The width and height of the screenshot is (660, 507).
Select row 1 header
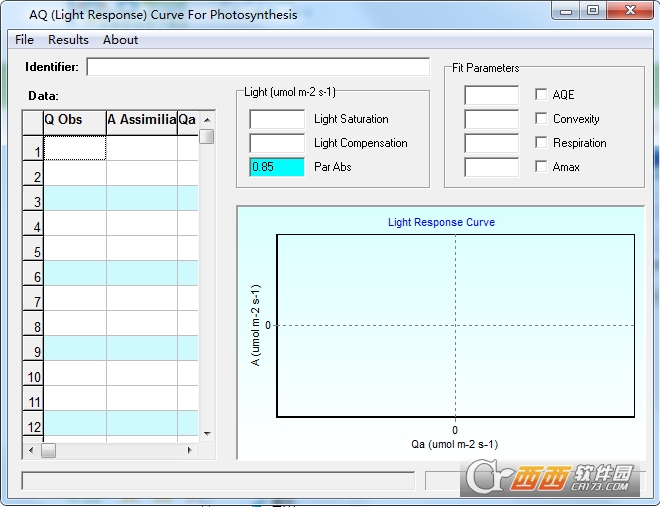click(x=33, y=148)
